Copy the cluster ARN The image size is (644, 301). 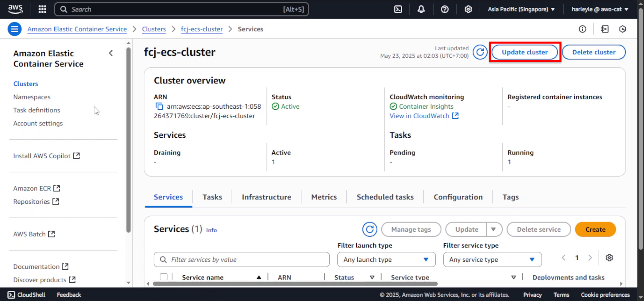click(159, 107)
